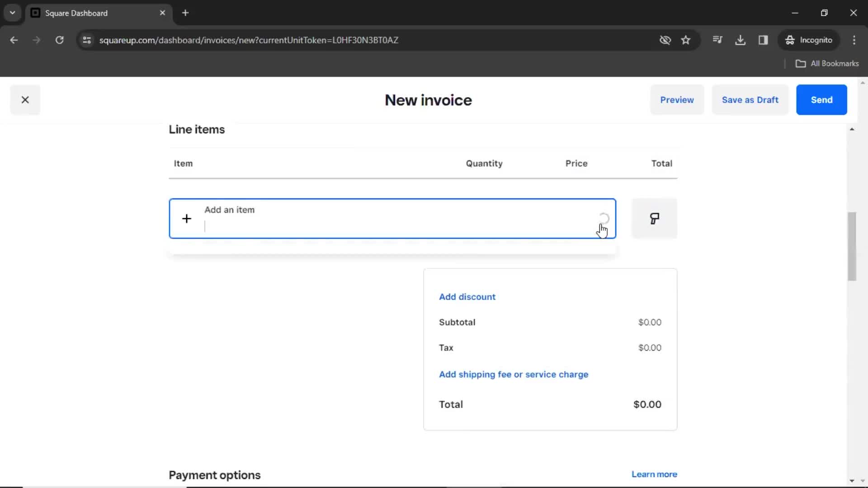Open a new browser tab
This screenshot has height=488, width=868.
pos(185,13)
